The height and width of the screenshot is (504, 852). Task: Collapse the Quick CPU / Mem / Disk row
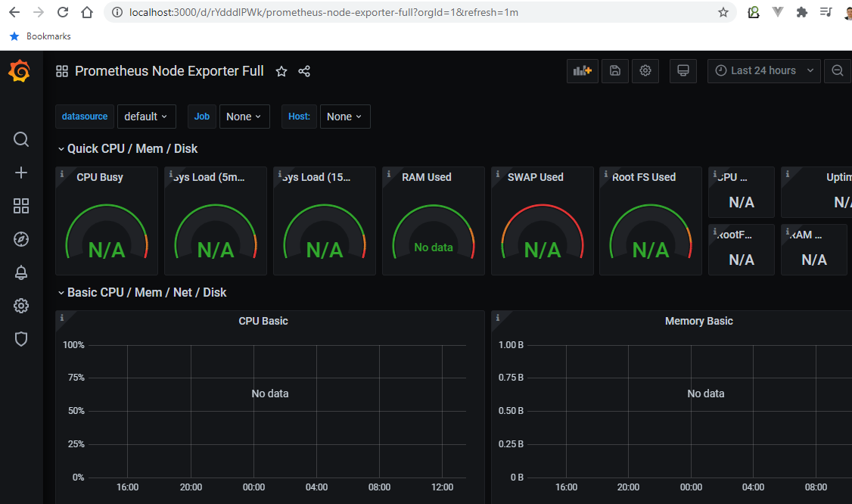[127, 148]
